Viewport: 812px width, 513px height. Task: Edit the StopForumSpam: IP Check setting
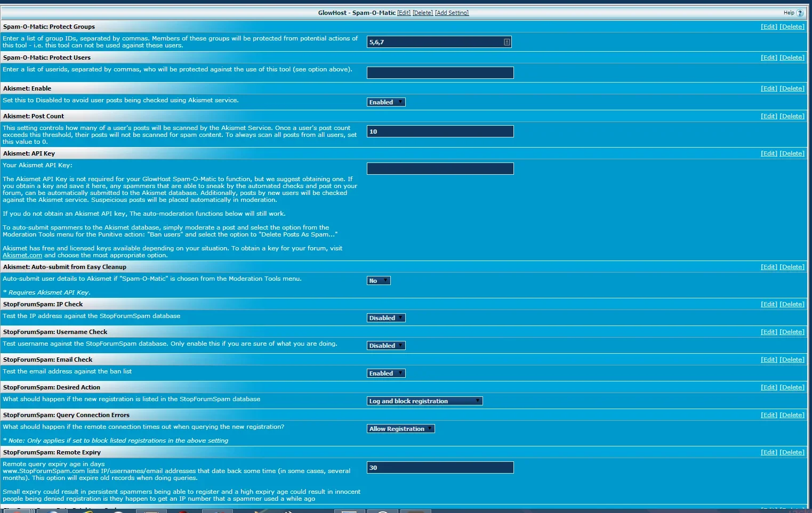pyautogui.click(x=769, y=304)
